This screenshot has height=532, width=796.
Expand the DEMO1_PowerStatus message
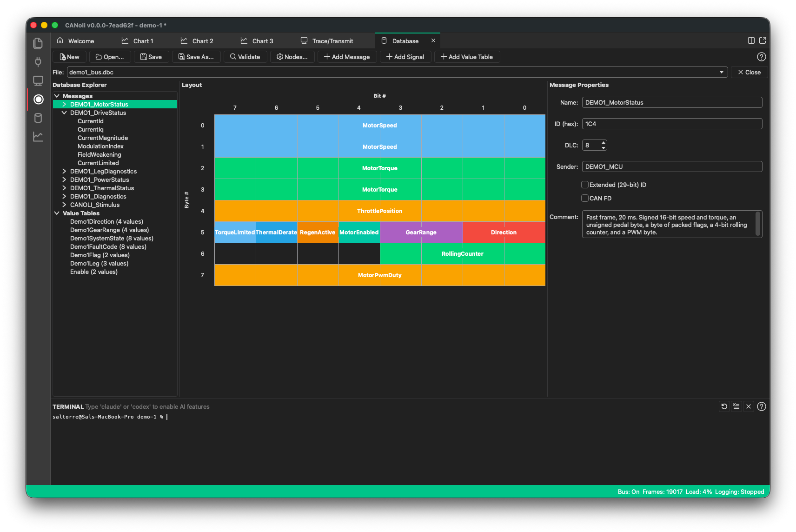coord(64,180)
